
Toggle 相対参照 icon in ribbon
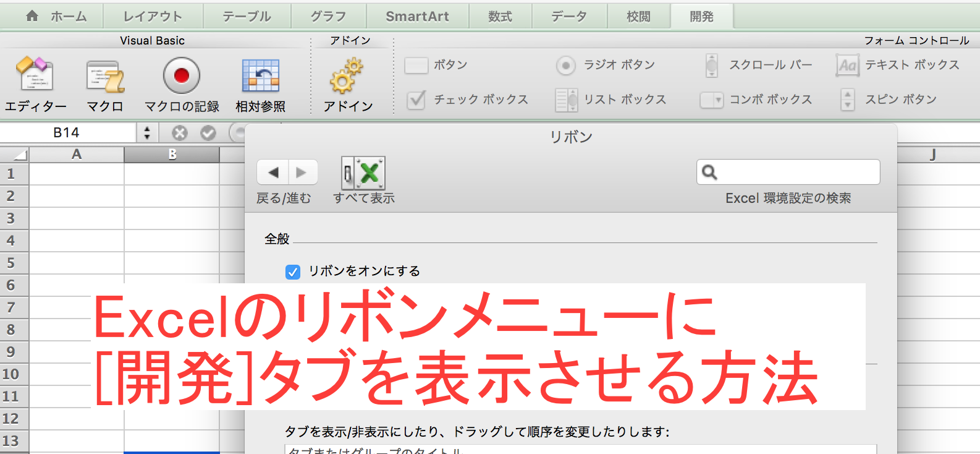pos(260,76)
